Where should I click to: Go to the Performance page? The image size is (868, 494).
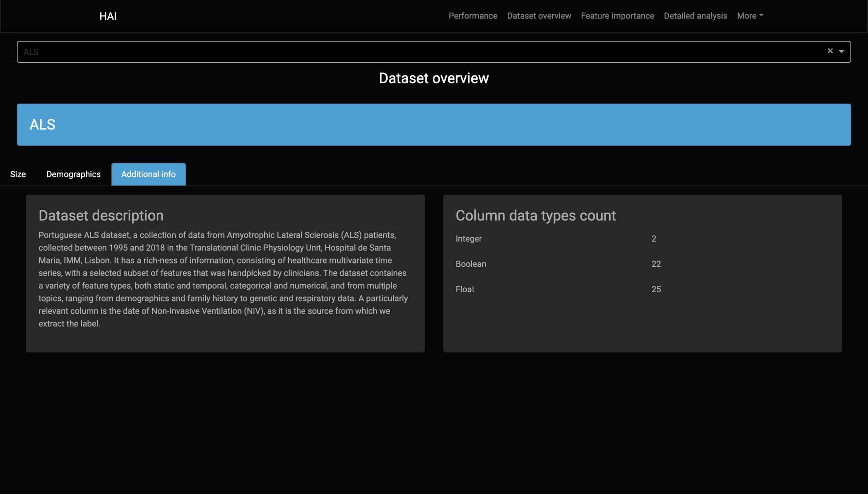[x=473, y=16]
